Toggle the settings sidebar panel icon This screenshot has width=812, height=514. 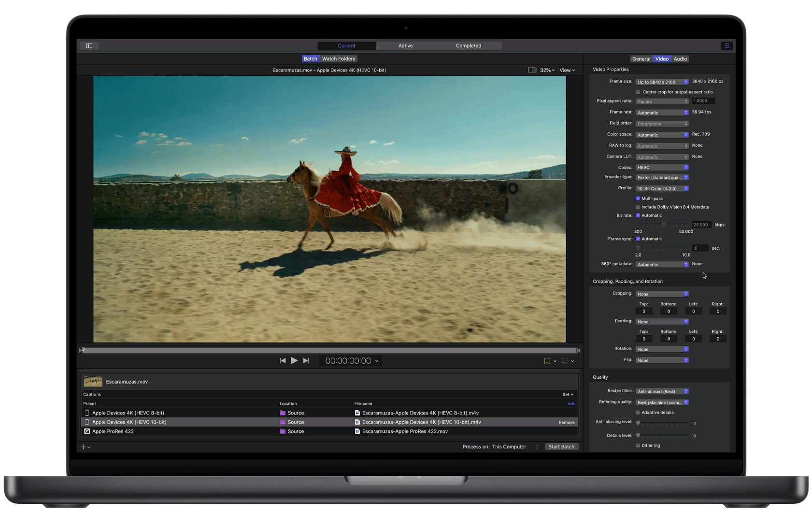tap(89, 46)
